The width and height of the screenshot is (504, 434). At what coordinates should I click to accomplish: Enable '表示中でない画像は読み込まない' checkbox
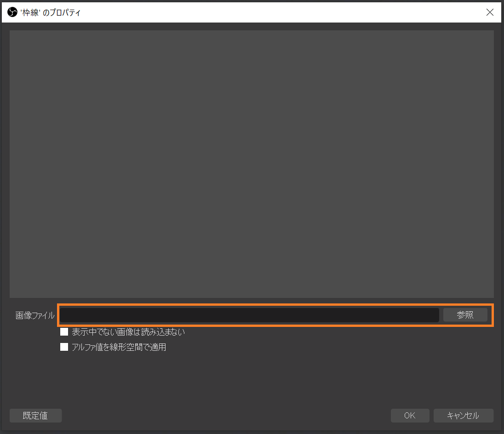[64, 331]
